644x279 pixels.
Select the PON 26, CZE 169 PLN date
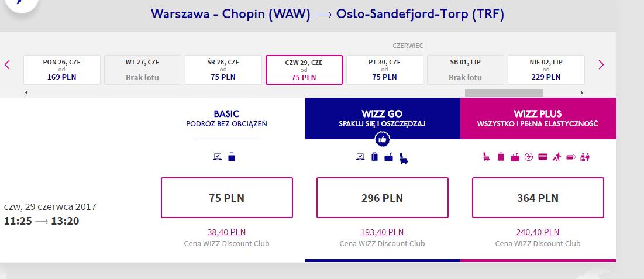[62, 70]
